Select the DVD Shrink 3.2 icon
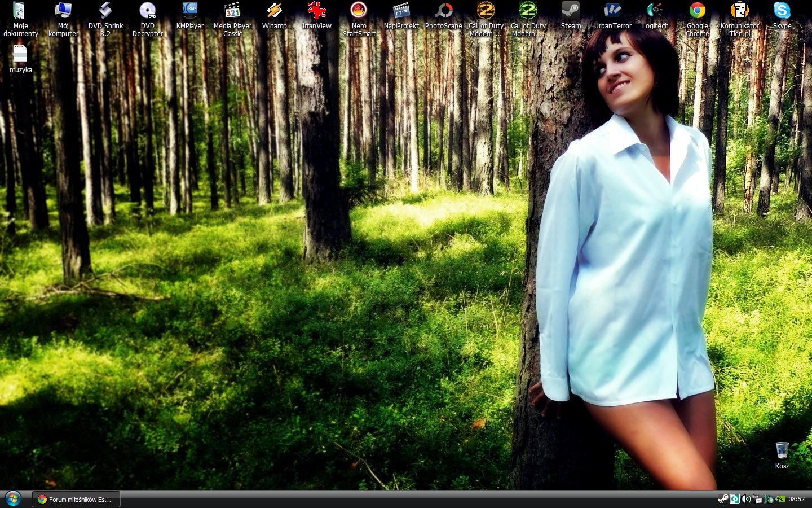The image size is (812, 508). pyautogui.click(x=105, y=11)
